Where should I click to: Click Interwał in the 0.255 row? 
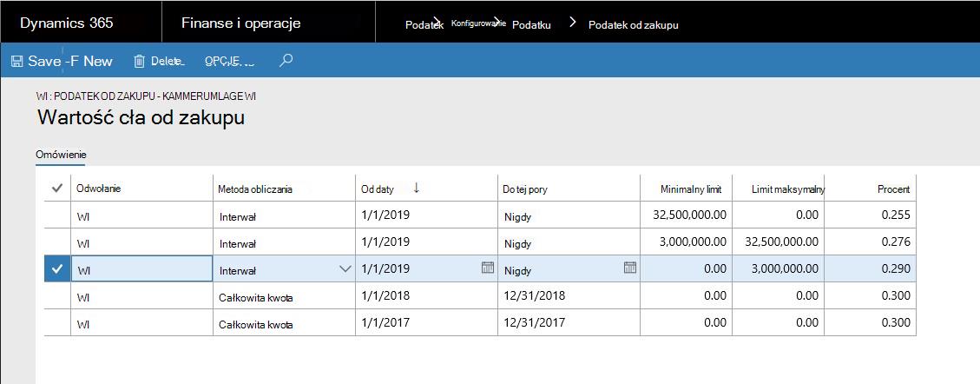coord(238,218)
